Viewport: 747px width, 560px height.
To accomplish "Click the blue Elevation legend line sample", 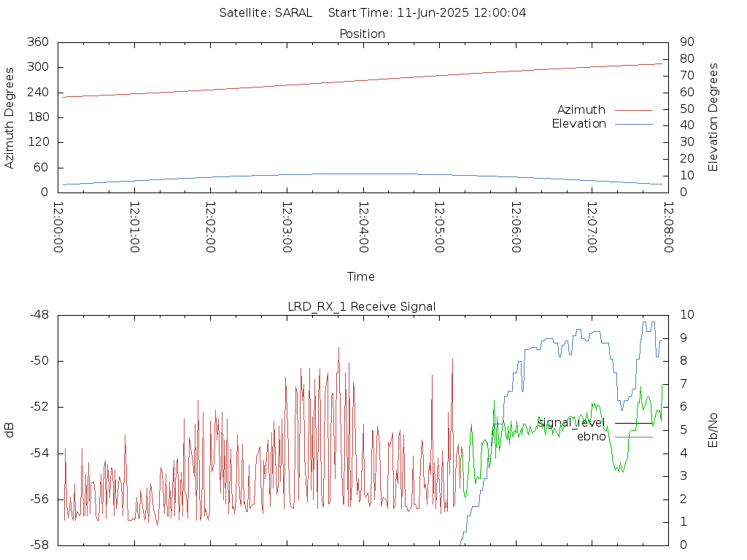I will point(634,124).
